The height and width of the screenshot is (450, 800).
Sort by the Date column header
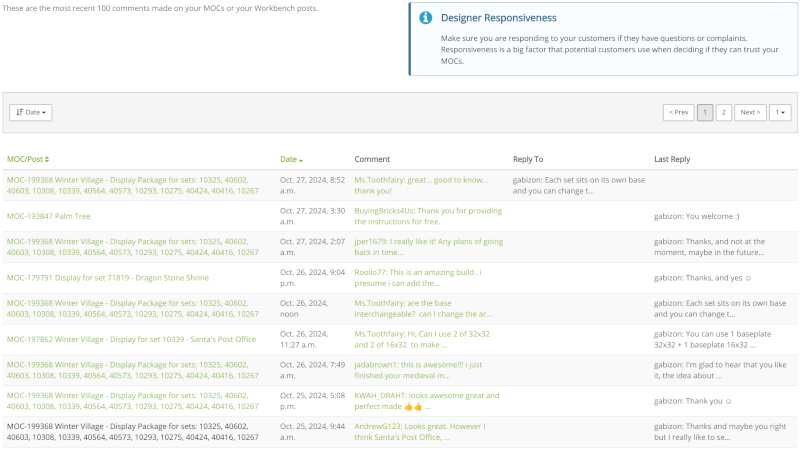[x=288, y=159]
